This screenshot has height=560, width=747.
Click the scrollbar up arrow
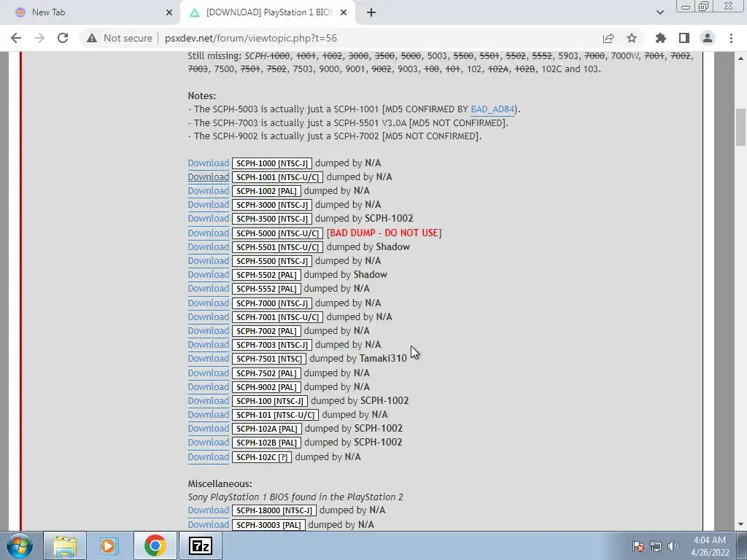pyautogui.click(x=740, y=58)
